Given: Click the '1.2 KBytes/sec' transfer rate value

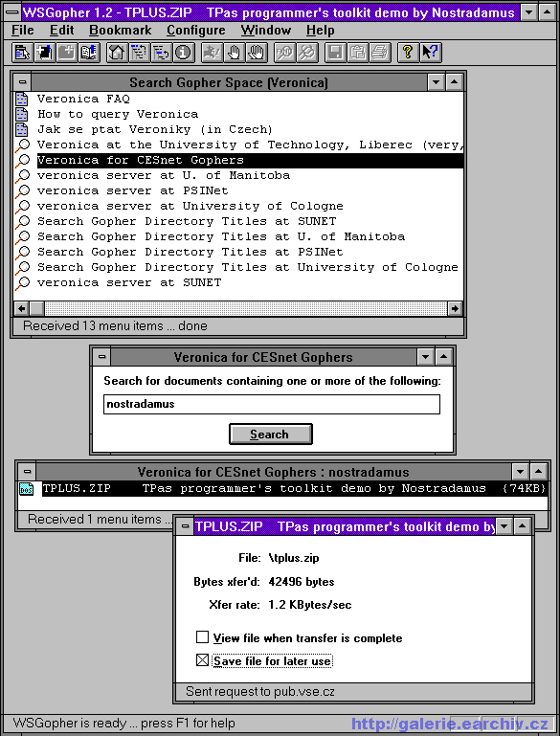Looking at the screenshot, I should 310,605.
